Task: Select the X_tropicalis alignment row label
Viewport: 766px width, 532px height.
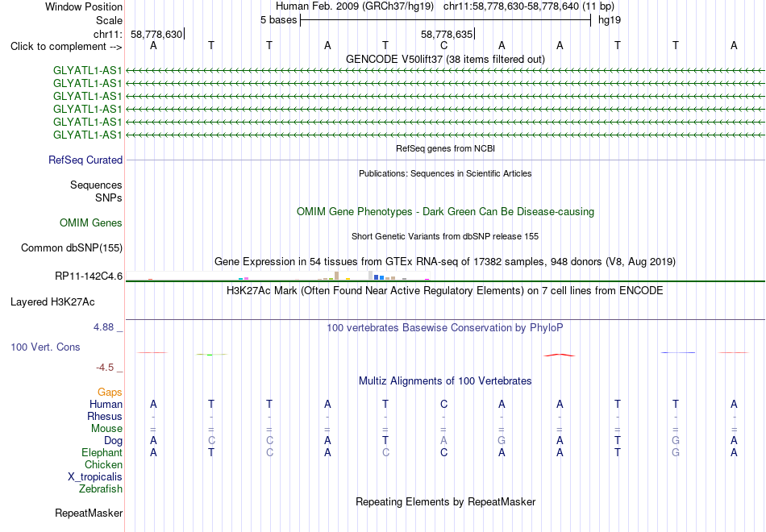Action: click(x=95, y=477)
